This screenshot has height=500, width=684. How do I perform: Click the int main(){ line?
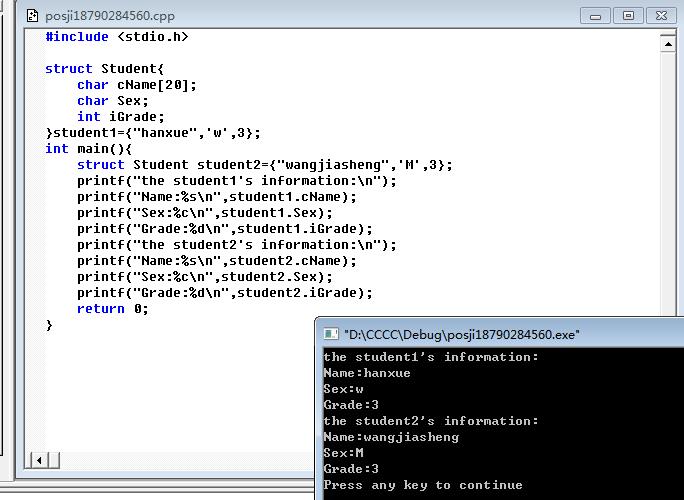(89, 149)
